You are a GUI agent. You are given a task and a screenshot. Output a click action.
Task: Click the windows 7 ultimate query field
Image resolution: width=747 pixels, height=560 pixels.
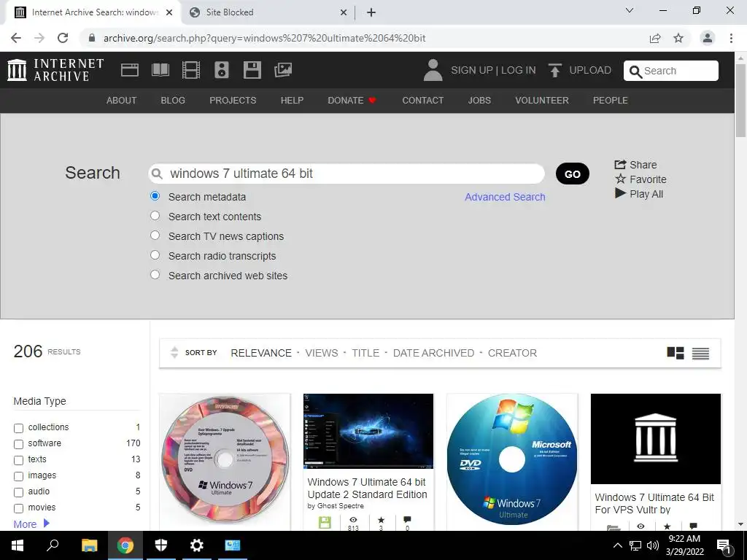pyautogui.click(x=347, y=174)
